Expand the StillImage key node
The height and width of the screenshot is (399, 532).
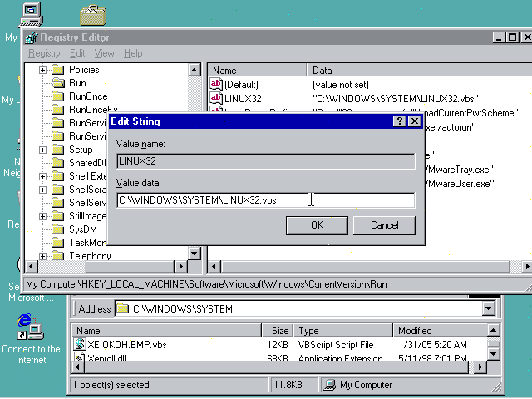coord(42,216)
